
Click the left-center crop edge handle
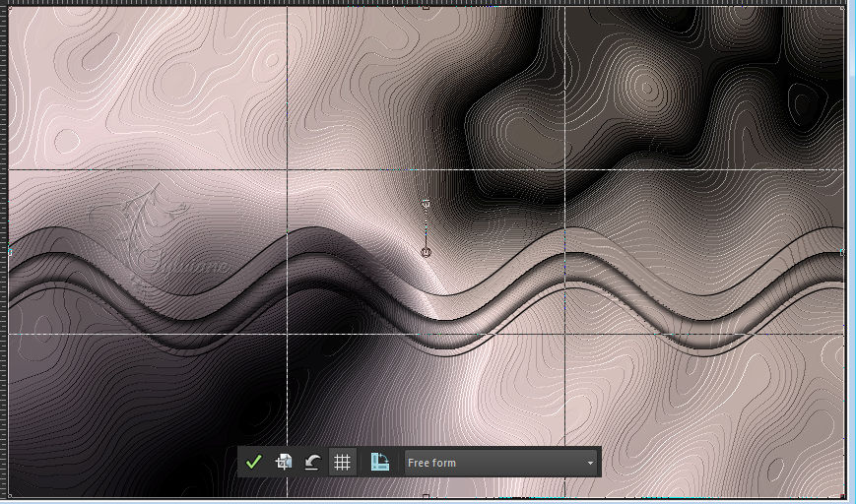click(x=9, y=252)
